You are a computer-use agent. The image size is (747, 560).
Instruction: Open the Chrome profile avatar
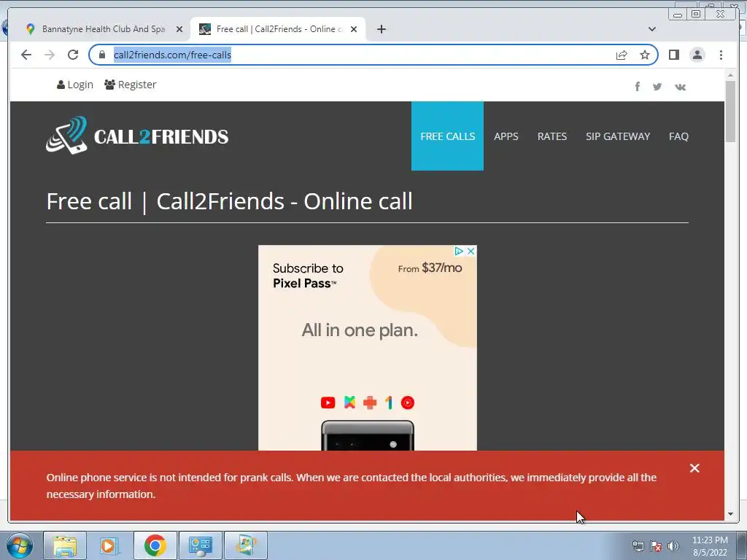point(697,55)
